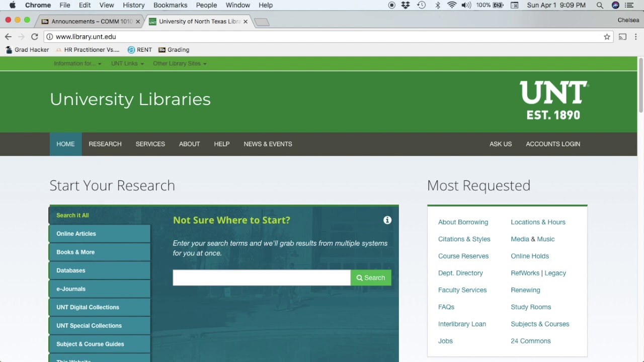This screenshot has height=362, width=644.
Task: Bookmark this page with star icon
Action: tap(607, 37)
